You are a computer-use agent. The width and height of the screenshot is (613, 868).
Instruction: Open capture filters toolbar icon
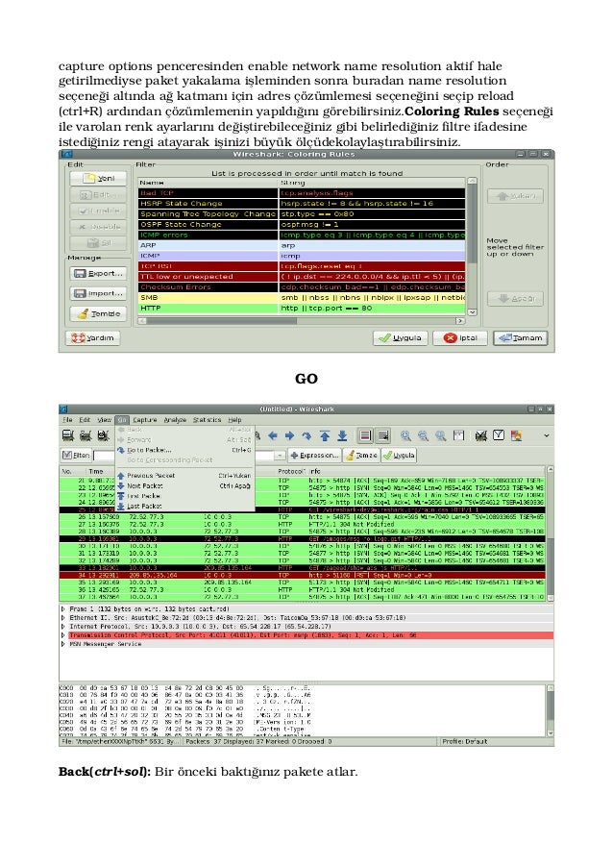pos(480,435)
